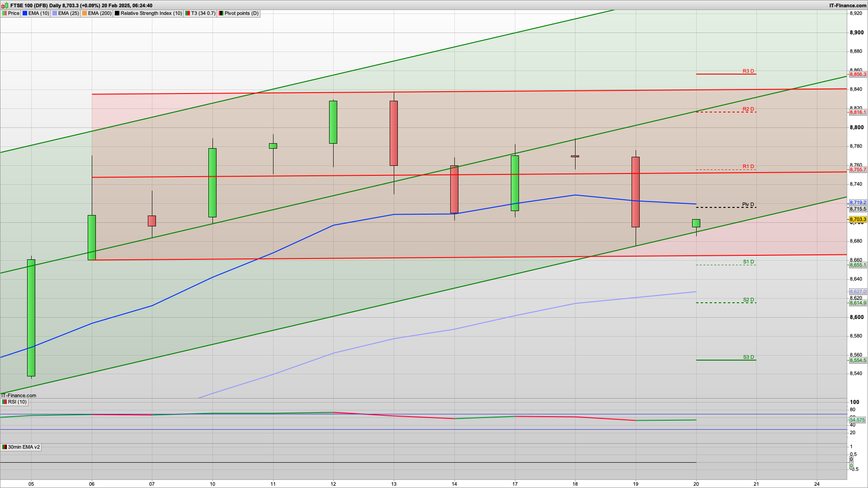Click the candlestick chart icon beside FTSE 100 title

tap(5, 5)
